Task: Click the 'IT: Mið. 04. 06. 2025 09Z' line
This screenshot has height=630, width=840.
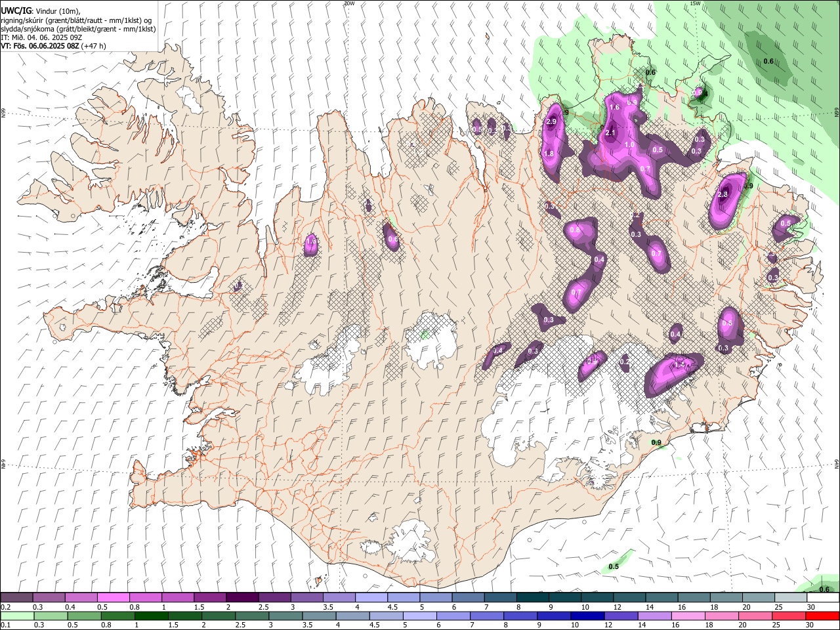Action: pyautogui.click(x=41, y=37)
